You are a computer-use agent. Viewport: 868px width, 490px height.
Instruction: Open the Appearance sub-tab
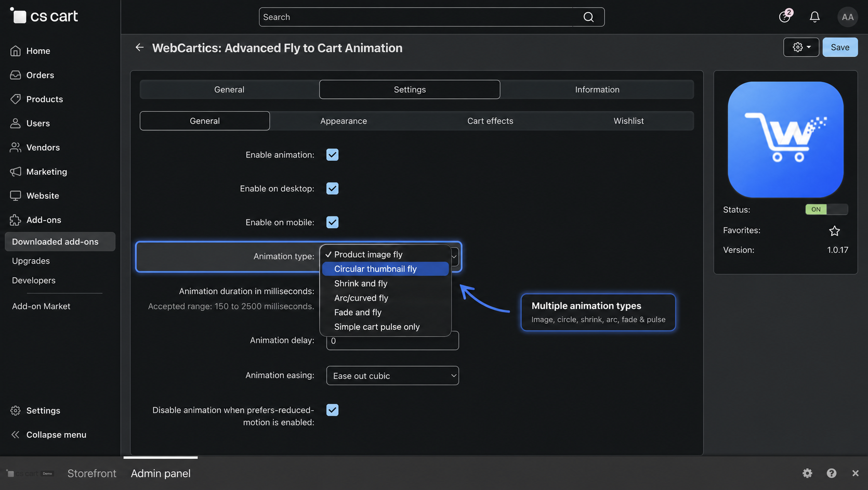coord(344,121)
